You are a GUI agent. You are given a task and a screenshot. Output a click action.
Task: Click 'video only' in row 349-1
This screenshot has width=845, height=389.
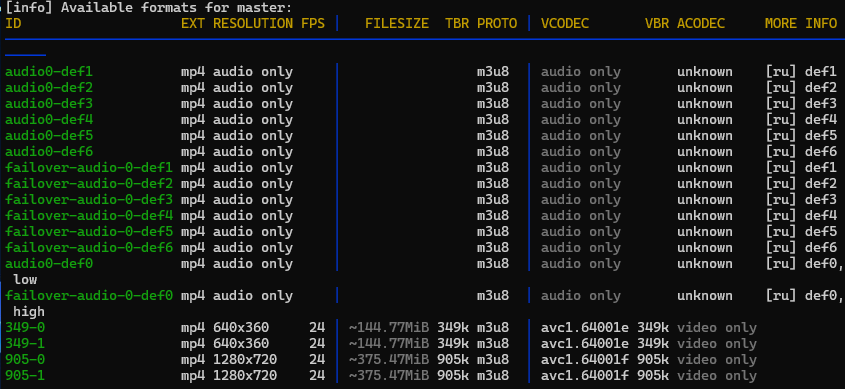pos(717,344)
